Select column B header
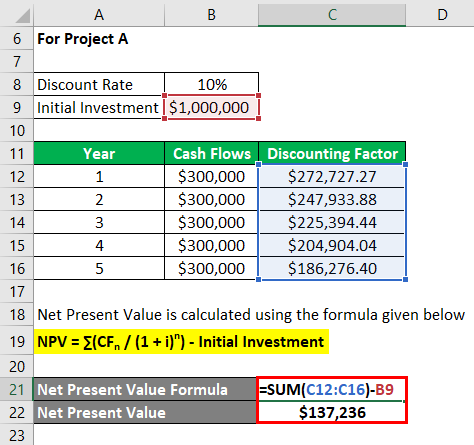Screen dimensions: 474x445 click(211, 14)
